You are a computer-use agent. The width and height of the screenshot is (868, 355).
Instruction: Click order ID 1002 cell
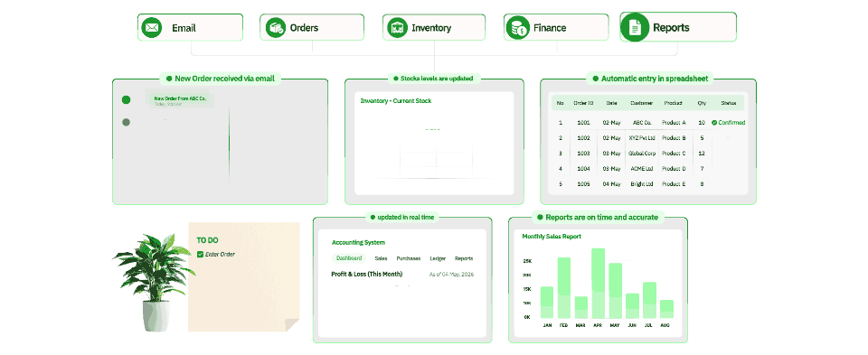pos(583,138)
